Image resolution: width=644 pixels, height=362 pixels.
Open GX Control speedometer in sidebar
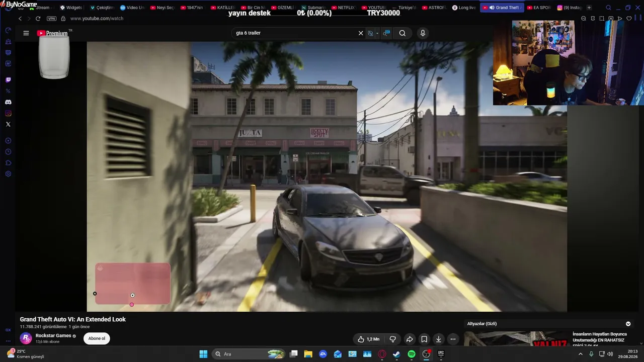[8, 30]
